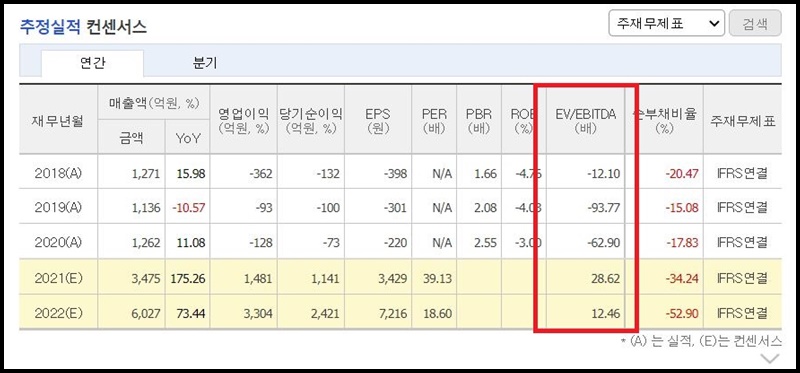Click the 영업이익 column header
Image resolution: width=800 pixels, height=373 pixels.
point(243,121)
